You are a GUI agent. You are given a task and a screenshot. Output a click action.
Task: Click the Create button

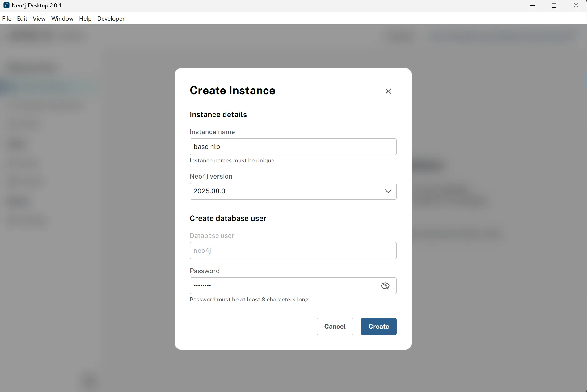(379, 327)
